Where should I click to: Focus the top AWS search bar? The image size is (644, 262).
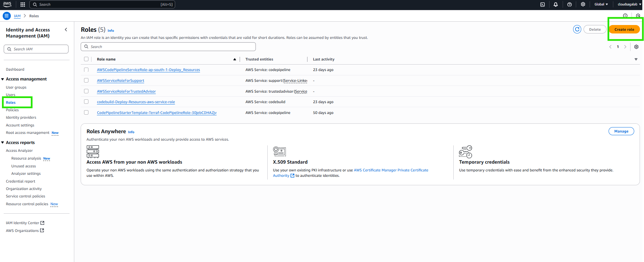tap(102, 4)
